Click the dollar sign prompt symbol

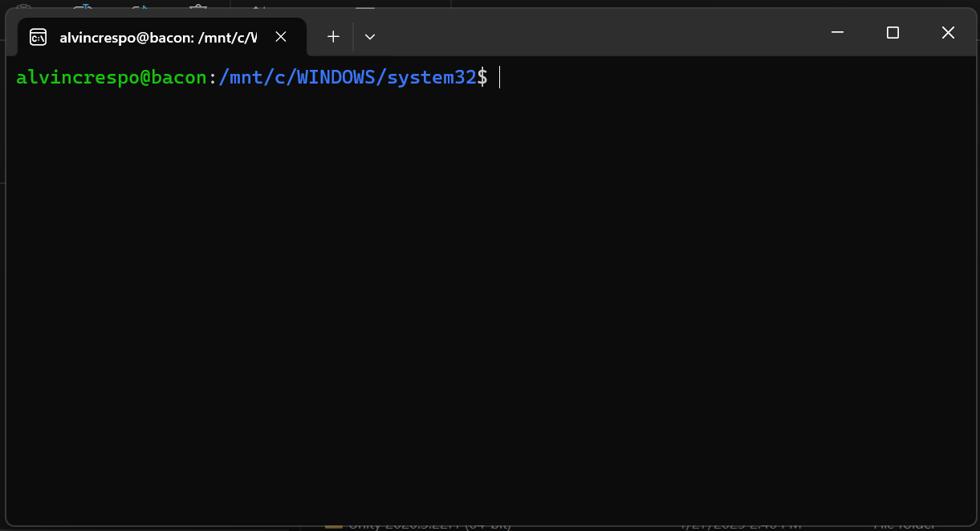pyautogui.click(x=482, y=77)
